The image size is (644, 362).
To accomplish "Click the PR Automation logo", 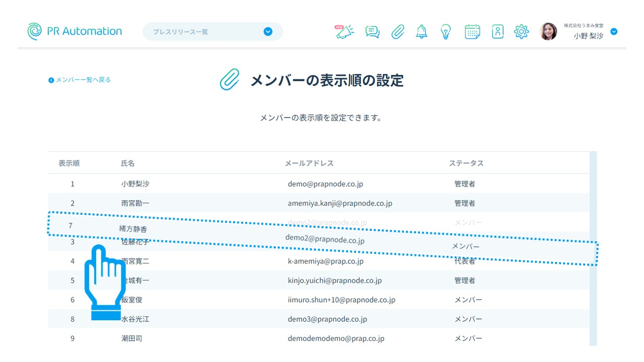I will coord(74,31).
